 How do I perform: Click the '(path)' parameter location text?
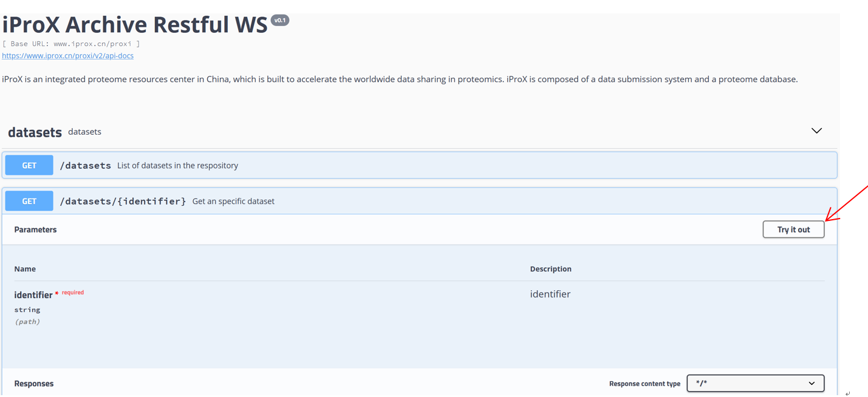click(27, 322)
